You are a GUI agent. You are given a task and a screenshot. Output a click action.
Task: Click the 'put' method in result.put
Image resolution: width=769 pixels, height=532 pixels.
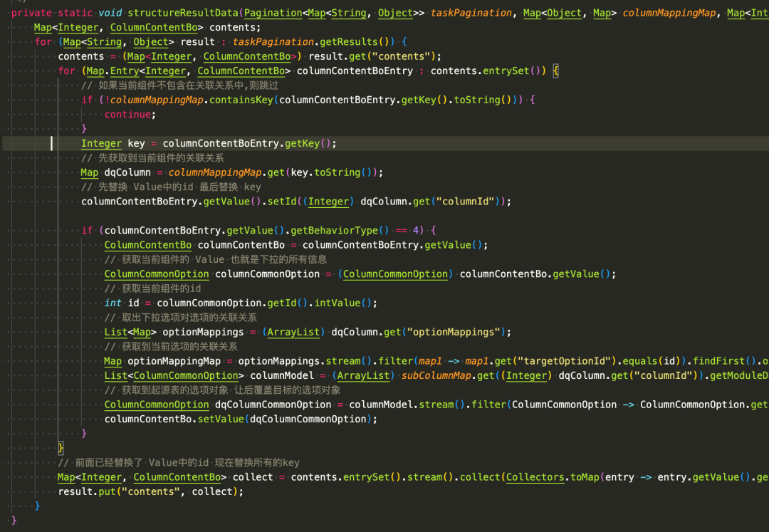(108, 491)
